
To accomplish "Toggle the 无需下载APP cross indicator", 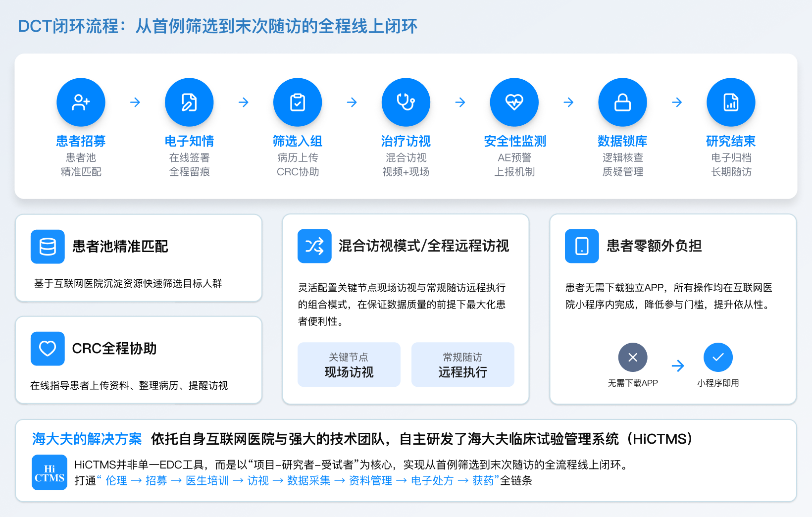I will [x=633, y=357].
